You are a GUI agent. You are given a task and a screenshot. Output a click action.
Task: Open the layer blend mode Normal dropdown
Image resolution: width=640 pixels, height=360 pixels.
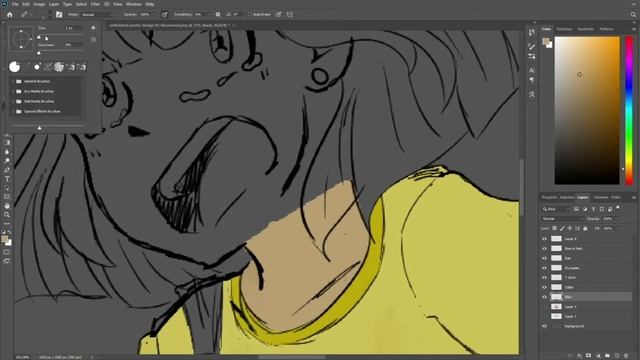click(562, 219)
